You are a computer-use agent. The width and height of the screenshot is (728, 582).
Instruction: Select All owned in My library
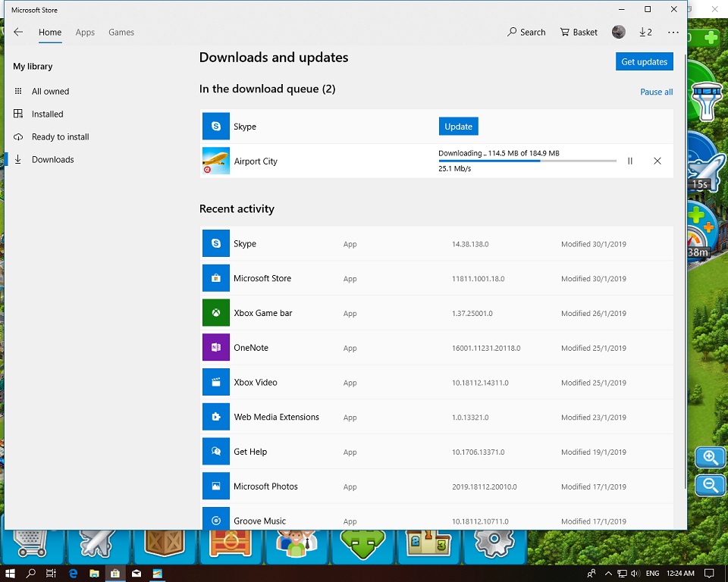click(x=50, y=92)
